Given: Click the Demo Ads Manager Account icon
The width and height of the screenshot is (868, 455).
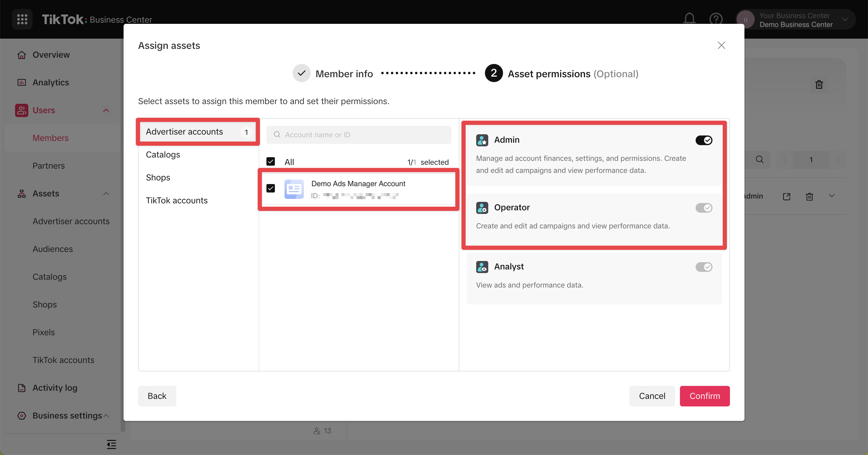Looking at the screenshot, I should (x=294, y=189).
